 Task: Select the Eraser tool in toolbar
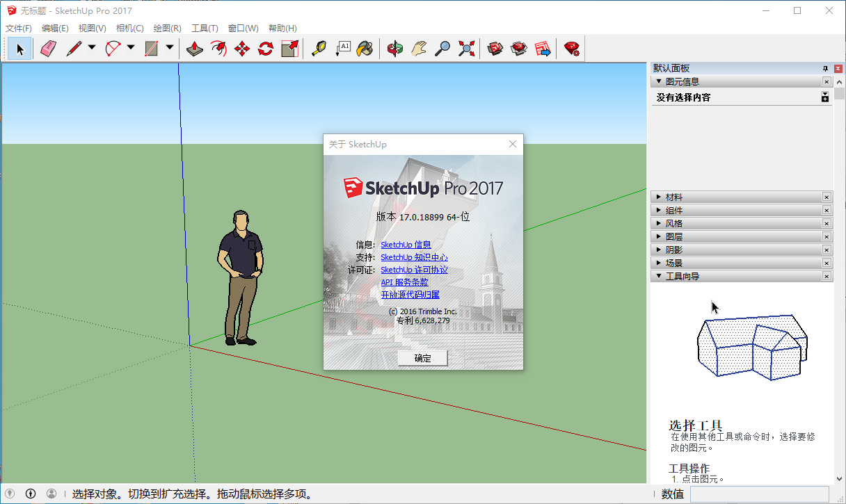click(x=47, y=49)
